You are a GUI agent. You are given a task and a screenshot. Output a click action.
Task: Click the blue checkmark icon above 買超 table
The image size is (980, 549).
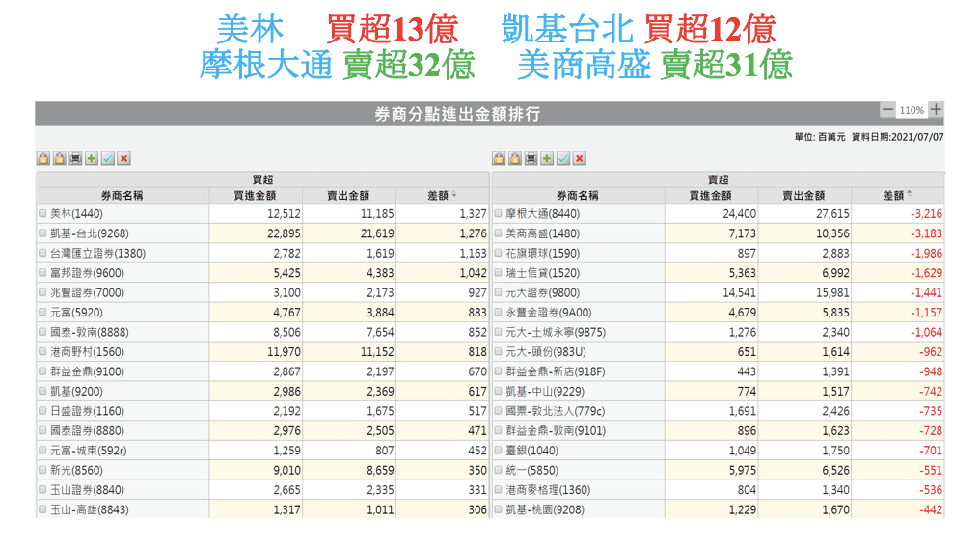pos(108,159)
